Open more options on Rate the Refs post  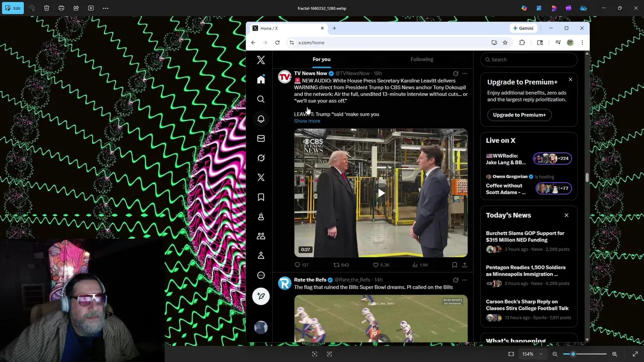pyautogui.click(x=464, y=280)
